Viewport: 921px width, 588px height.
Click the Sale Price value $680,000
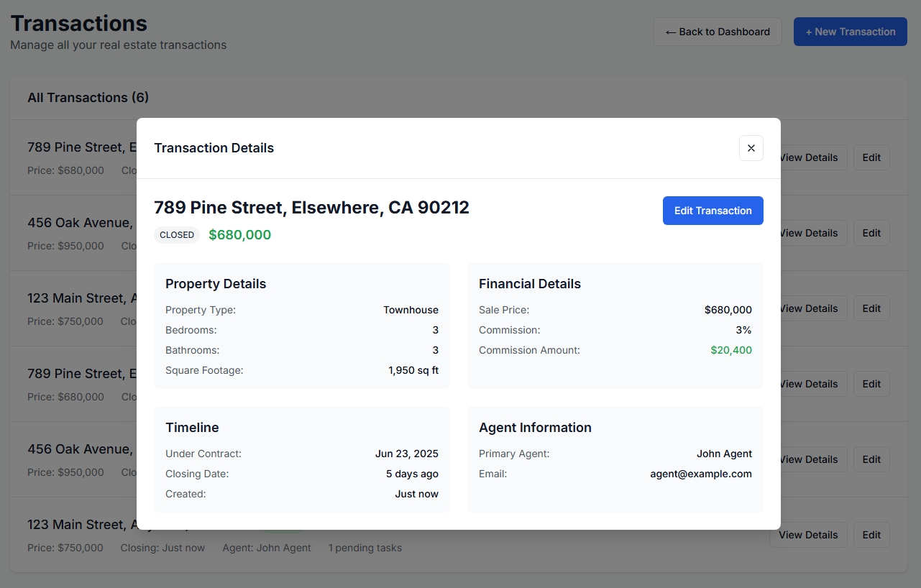pyautogui.click(x=728, y=310)
